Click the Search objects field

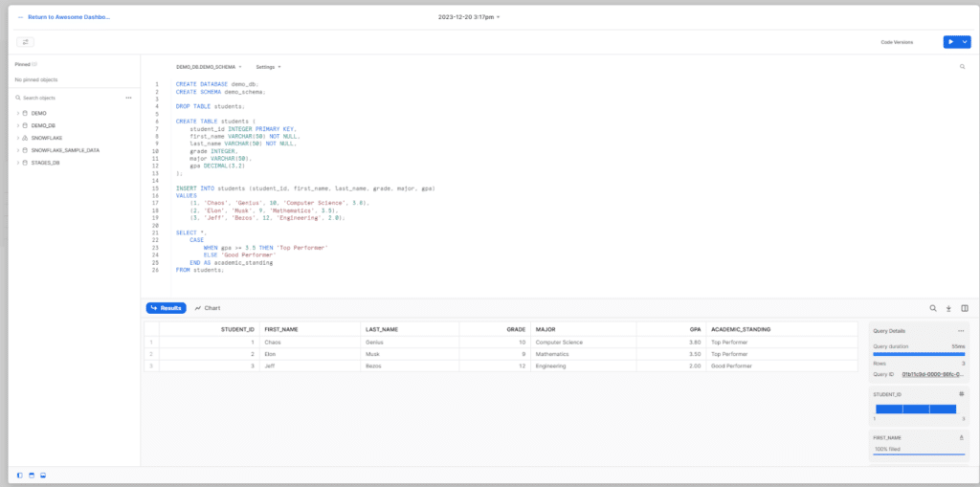[x=69, y=99]
